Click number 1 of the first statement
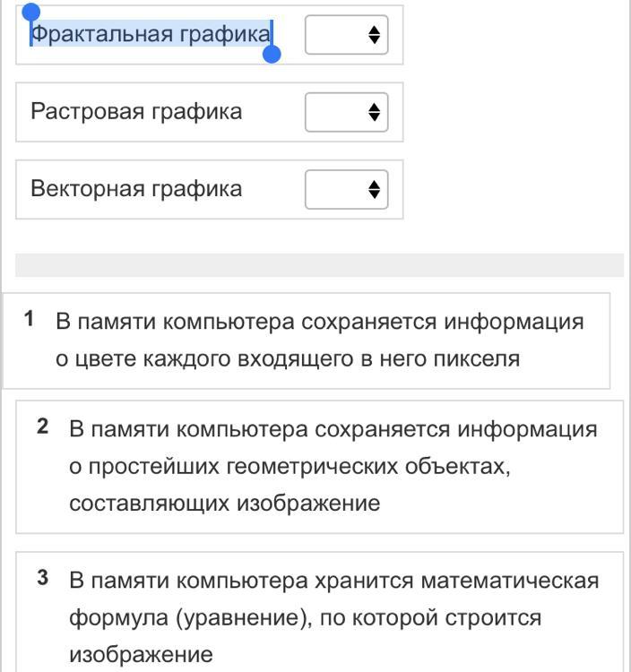The image size is (631, 672). click(x=30, y=319)
